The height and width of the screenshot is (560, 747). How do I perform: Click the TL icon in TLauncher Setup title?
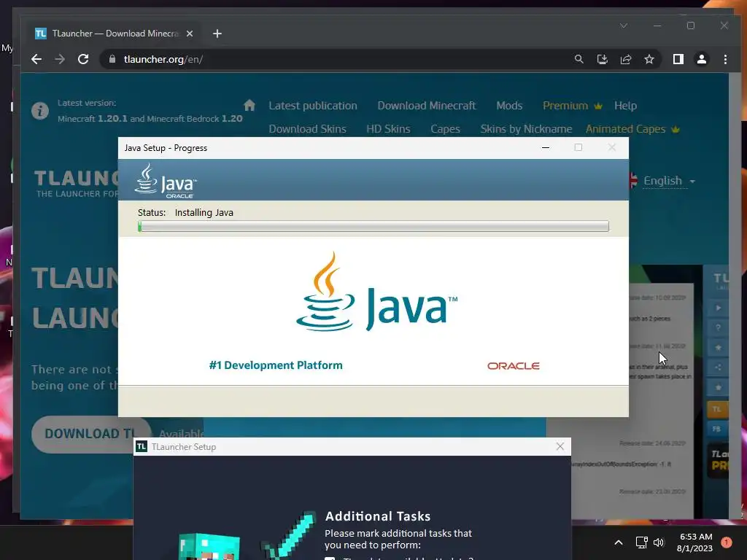coord(142,446)
